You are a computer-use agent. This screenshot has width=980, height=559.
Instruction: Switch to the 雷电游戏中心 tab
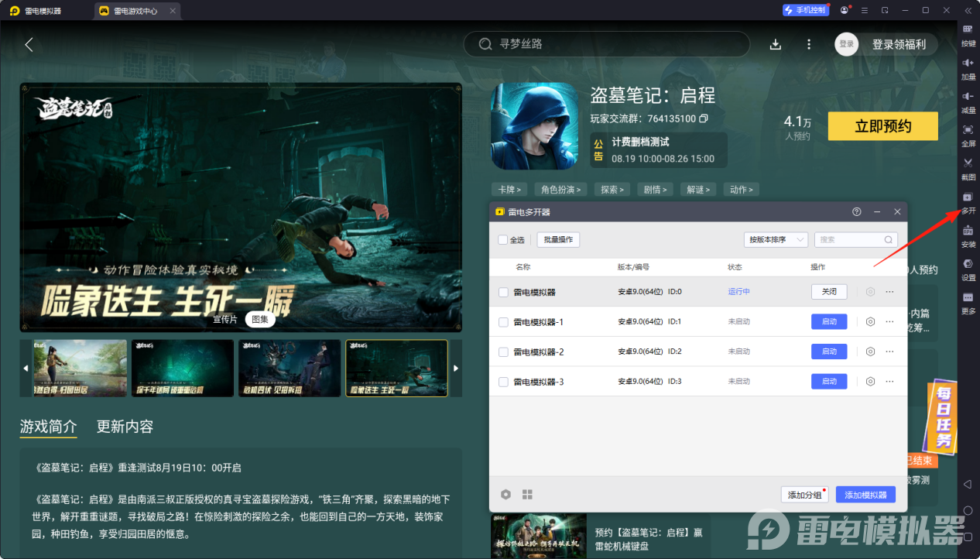(139, 11)
